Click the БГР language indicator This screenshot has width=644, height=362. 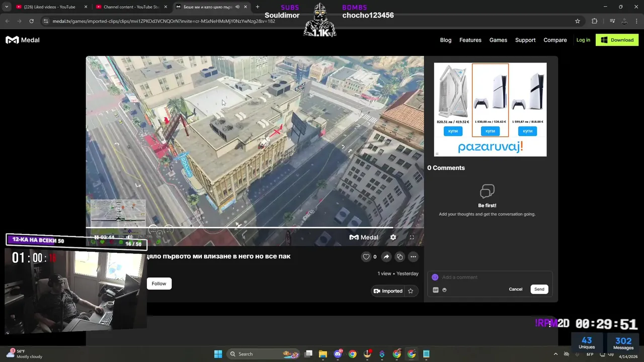point(590,354)
